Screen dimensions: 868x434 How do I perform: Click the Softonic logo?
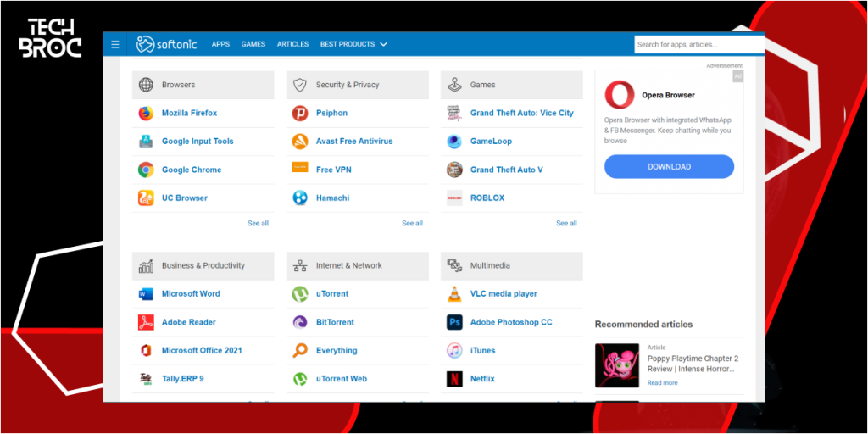(167, 44)
